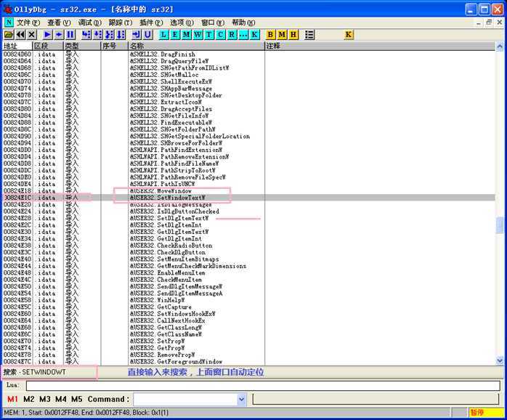Open the 窗口(W) menu

coord(212,23)
